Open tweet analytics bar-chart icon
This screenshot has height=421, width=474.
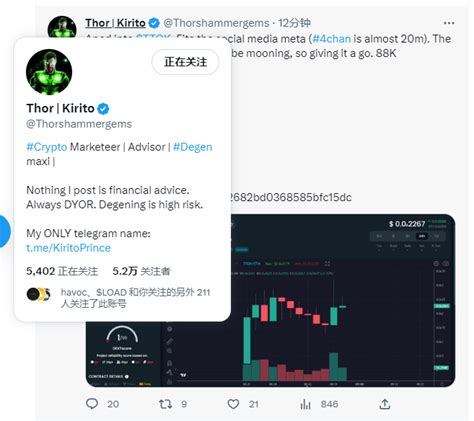305,404
